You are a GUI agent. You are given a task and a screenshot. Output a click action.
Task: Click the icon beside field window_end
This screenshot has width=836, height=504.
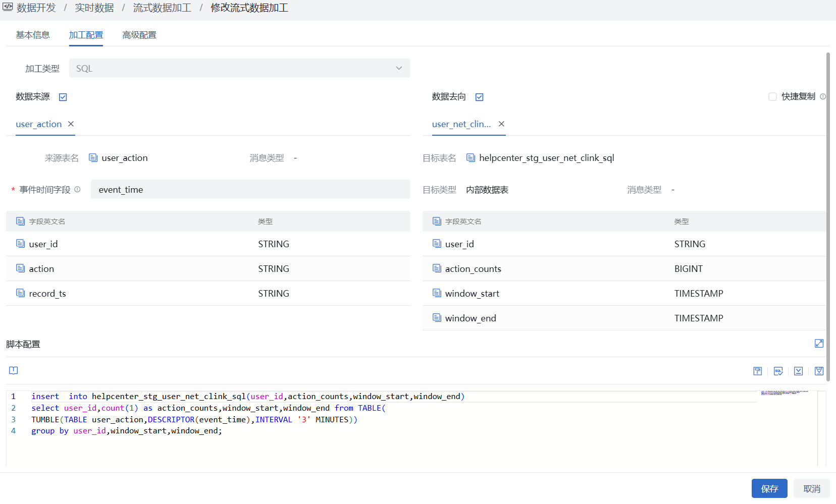tap(437, 317)
